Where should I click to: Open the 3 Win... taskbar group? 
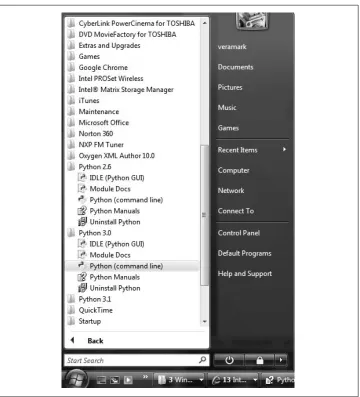[x=180, y=380]
